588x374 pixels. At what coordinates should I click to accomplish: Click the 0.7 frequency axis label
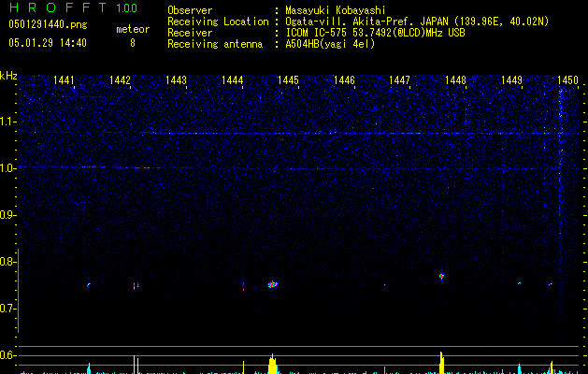coord(8,309)
